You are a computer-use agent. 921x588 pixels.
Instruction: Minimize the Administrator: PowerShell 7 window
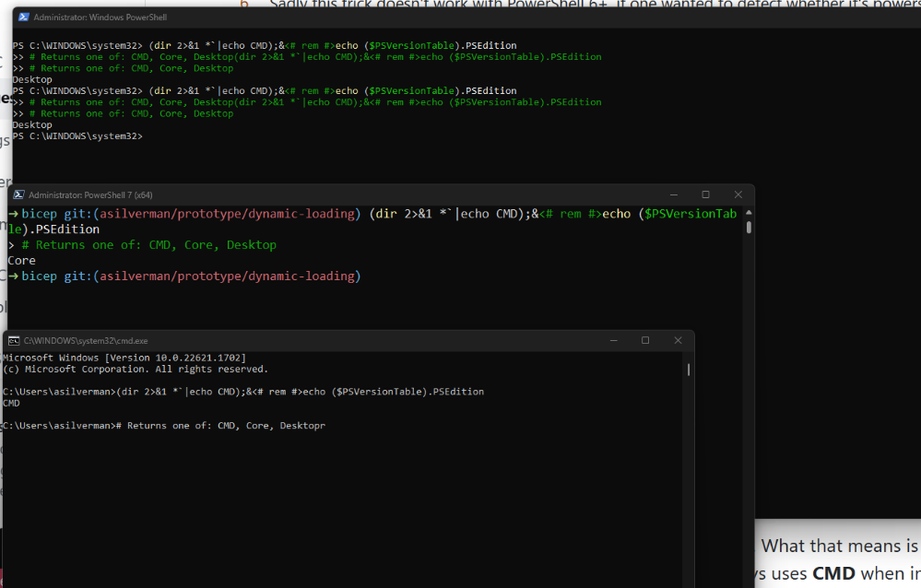point(674,194)
